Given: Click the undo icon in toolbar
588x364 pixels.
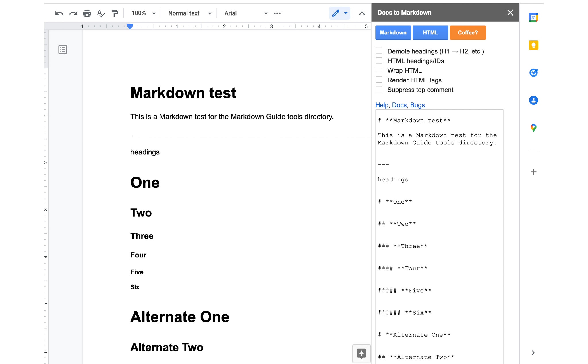Looking at the screenshot, I should pos(59,13).
